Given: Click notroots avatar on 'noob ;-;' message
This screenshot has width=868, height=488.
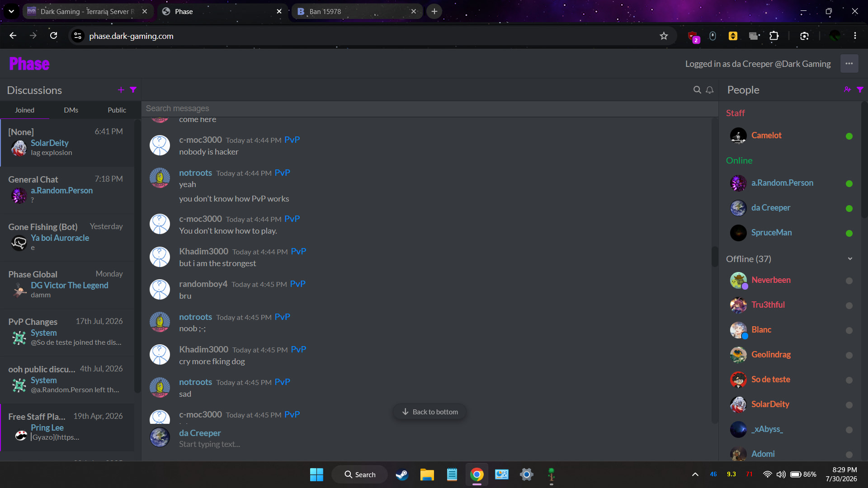Looking at the screenshot, I should 160,322.
